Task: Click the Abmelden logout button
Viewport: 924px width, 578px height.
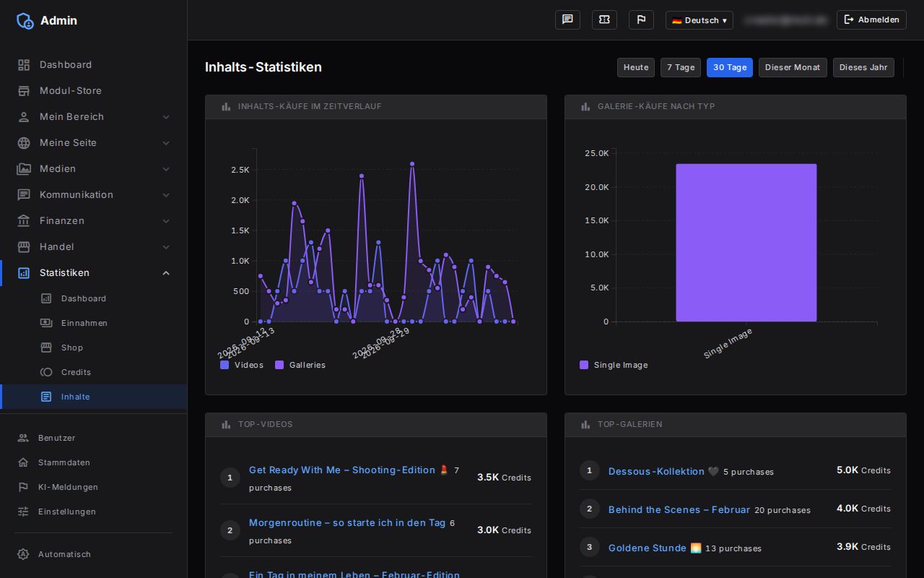Action: (871, 20)
